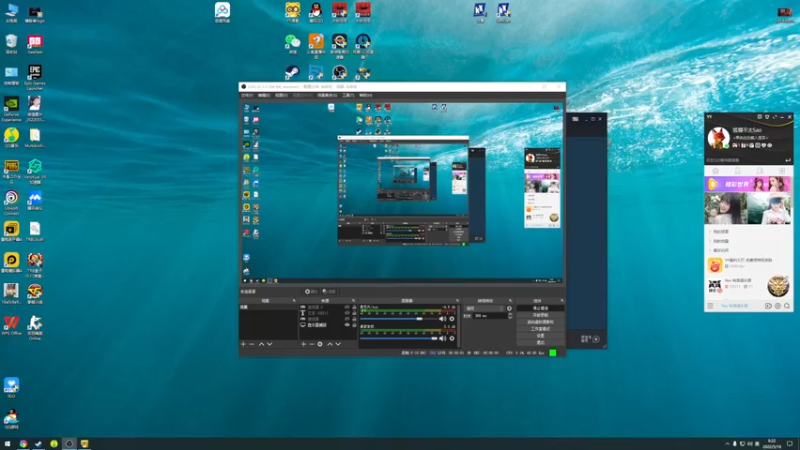The height and width of the screenshot is (450, 800).
Task: Open microphone track gear settings in mixer
Action: (452, 319)
